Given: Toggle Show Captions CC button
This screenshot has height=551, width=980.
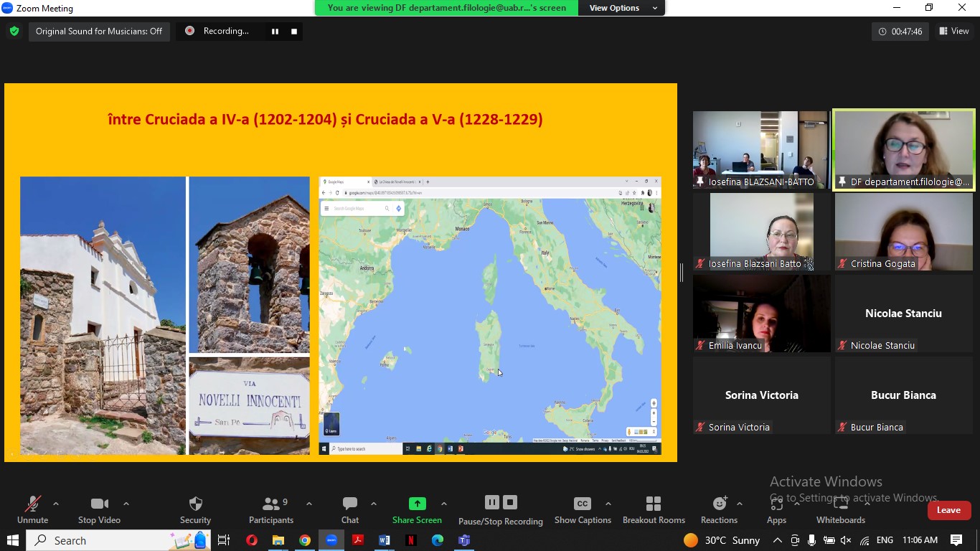Looking at the screenshot, I should (583, 510).
